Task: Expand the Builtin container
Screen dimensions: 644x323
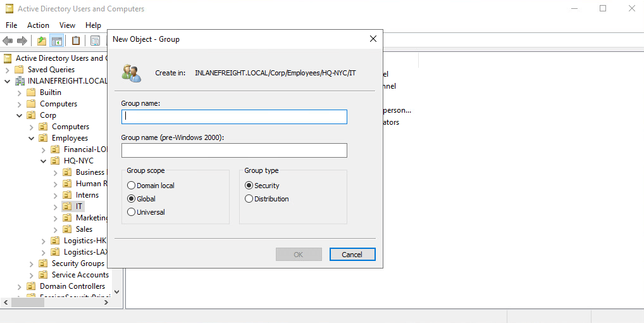Action: click(x=20, y=93)
